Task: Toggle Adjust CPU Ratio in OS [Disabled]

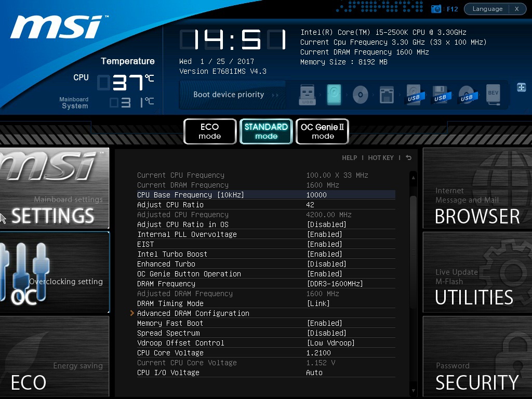Action: pos(326,224)
